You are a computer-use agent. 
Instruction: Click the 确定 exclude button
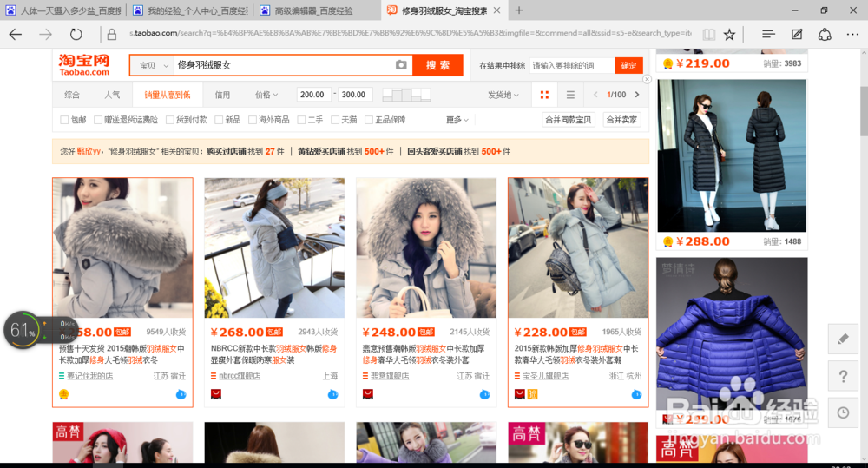[x=628, y=65]
